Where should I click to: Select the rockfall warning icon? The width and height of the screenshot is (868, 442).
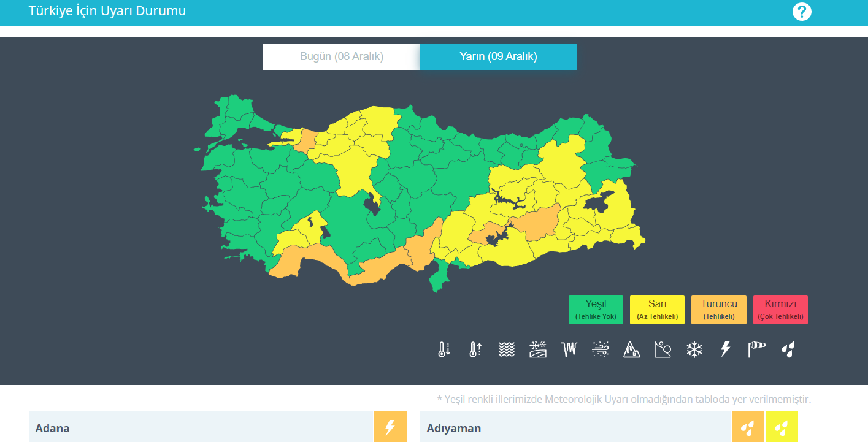point(663,349)
